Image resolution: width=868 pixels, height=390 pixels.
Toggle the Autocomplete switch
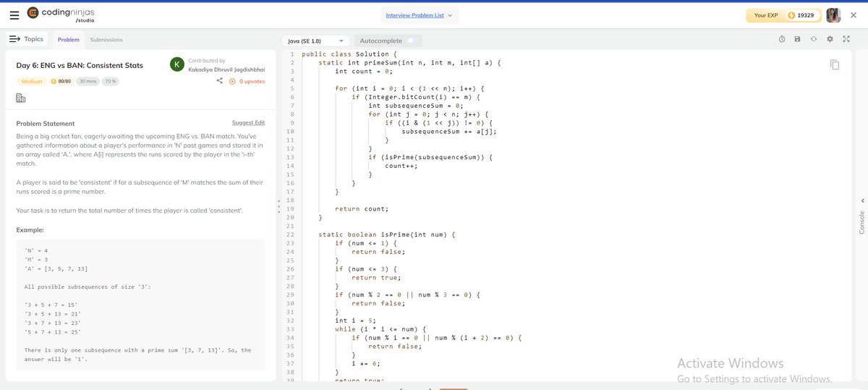tap(413, 41)
